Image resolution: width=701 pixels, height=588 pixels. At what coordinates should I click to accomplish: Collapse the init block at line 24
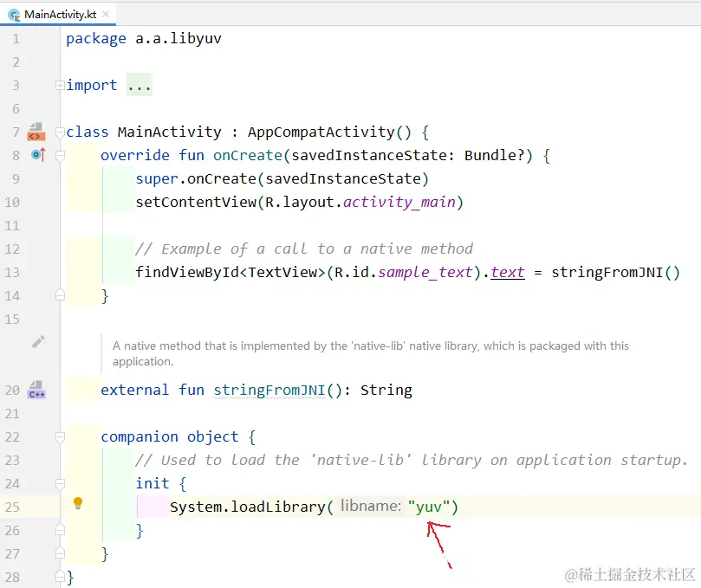pos(60,483)
